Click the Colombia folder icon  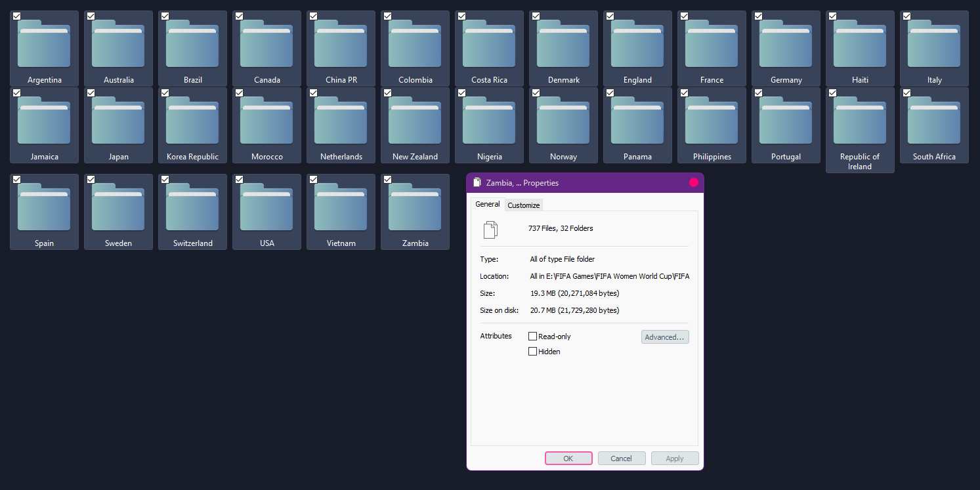415,44
